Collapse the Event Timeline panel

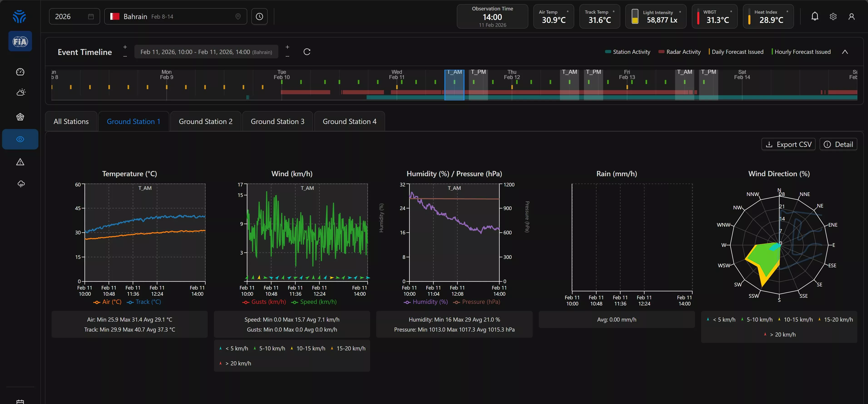coord(845,52)
